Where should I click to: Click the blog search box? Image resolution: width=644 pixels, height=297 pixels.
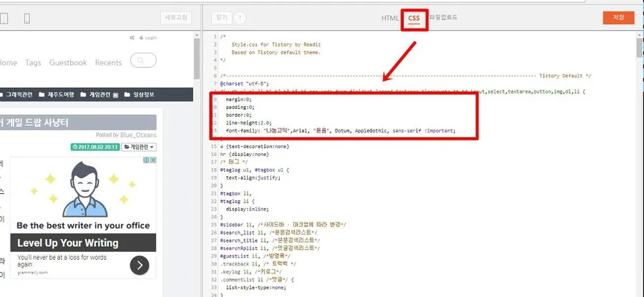coord(143,60)
